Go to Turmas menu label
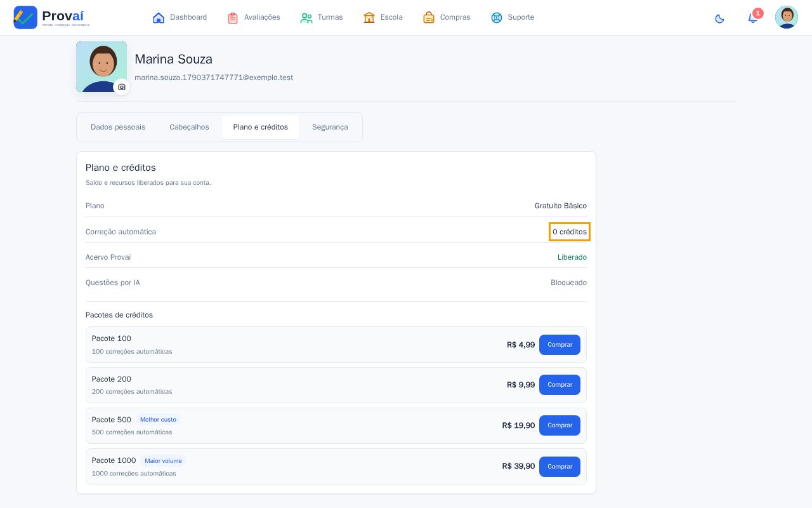812x508 pixels. tap(330, 18)
